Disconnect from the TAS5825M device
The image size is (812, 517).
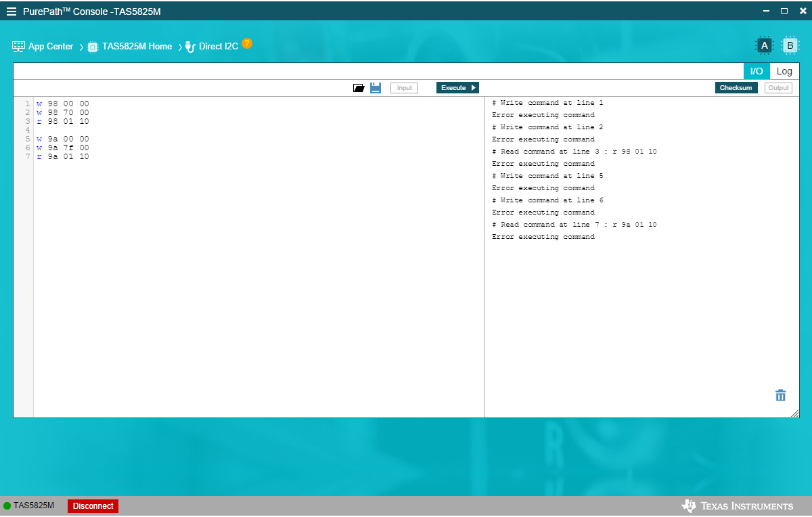(x=93, y=505)
